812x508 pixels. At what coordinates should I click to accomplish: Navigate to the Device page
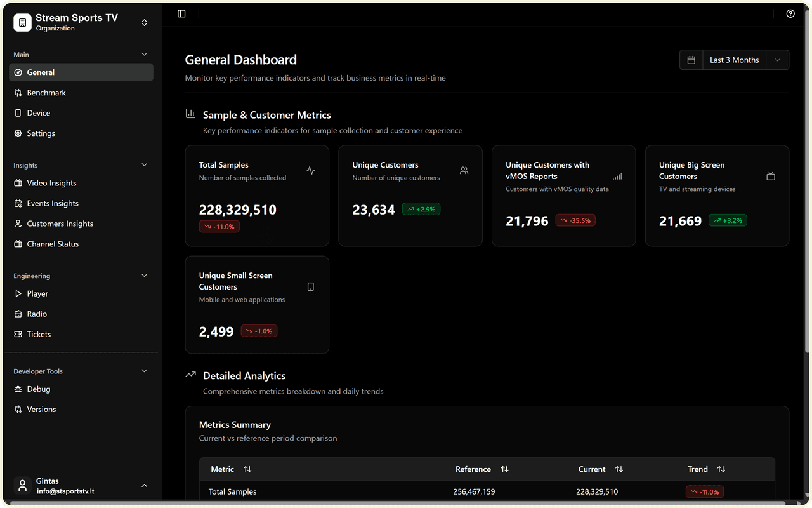81,113
